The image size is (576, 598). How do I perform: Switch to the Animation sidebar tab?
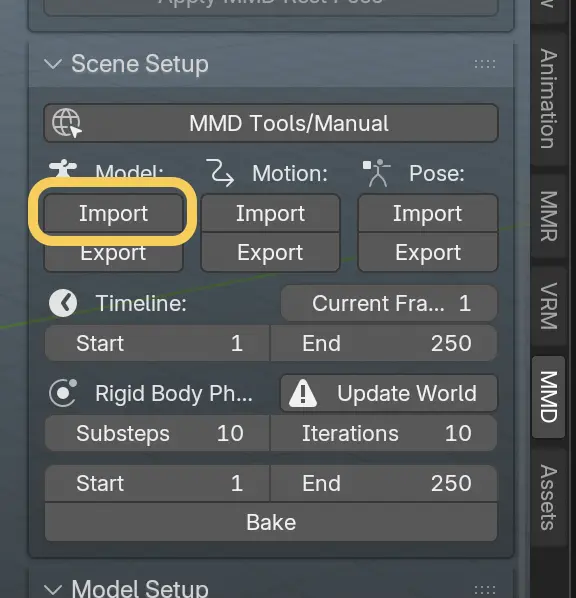(x=549, y=98)
